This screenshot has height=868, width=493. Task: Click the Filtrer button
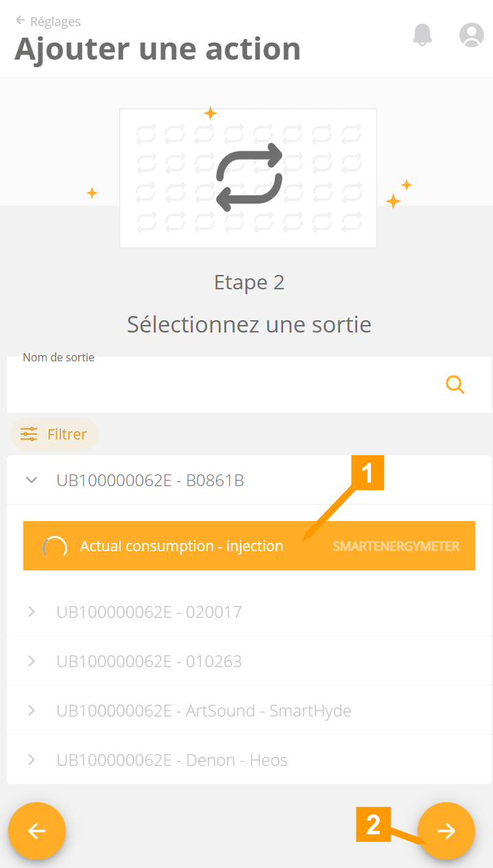point(55,434)
